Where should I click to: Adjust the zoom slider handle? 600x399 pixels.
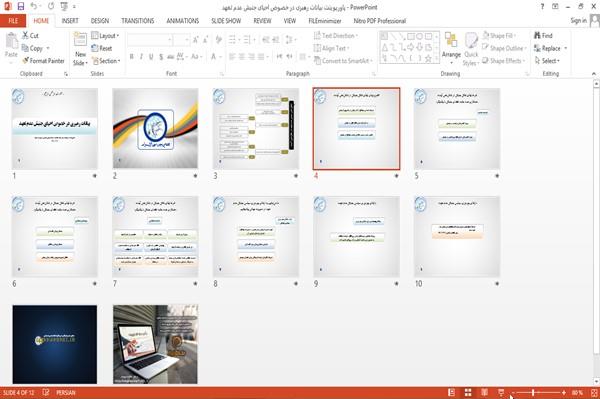[x=533, y=392]
